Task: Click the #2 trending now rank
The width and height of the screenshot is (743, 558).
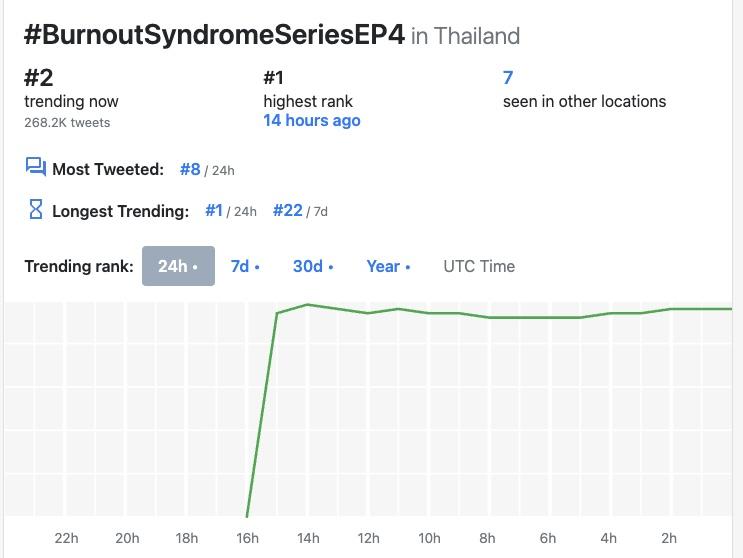Action: (x=38, y=78)
